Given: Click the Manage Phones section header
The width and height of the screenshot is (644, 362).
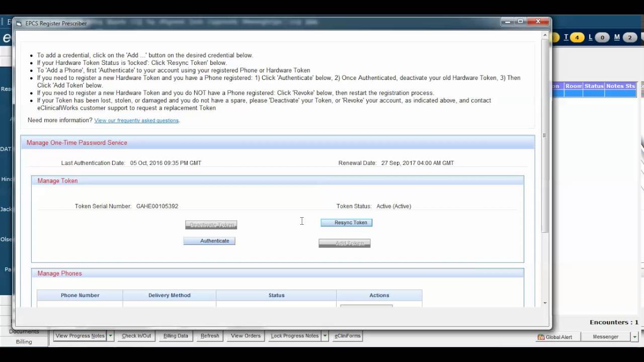Looking at the screenshot, I should [278, 274].
